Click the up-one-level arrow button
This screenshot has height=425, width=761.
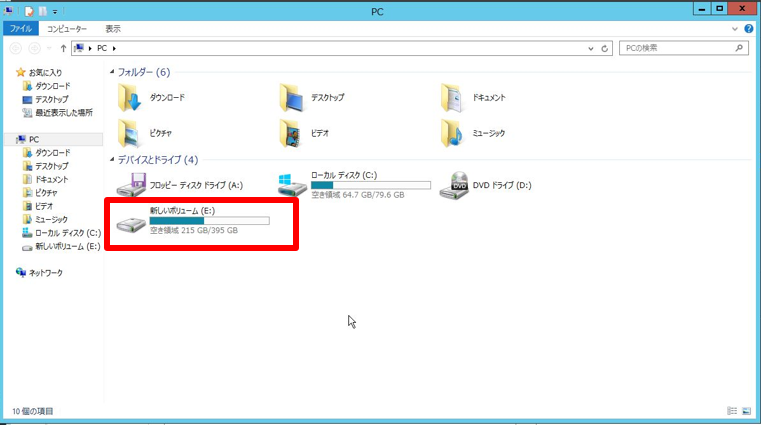coord(63,48)
